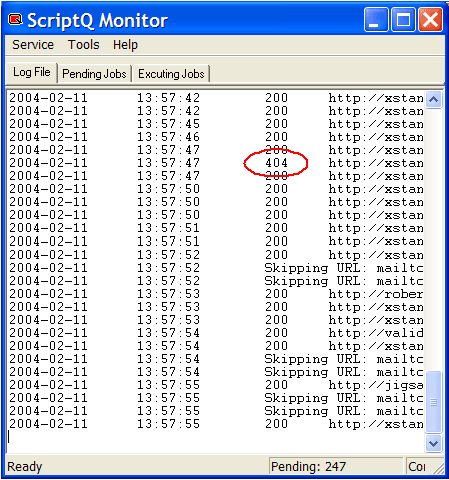Switch to the Excuting Jobs tab
Image resolution: width=449 pixels, height=480 pixels.
point(171,74)
